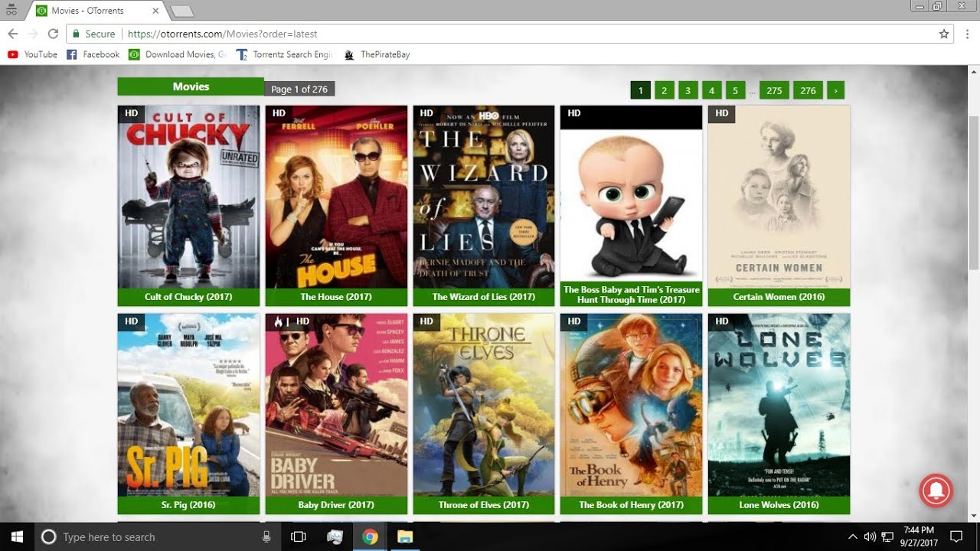
Task: Go to page 5 of movies
Action: click(735, 90)
